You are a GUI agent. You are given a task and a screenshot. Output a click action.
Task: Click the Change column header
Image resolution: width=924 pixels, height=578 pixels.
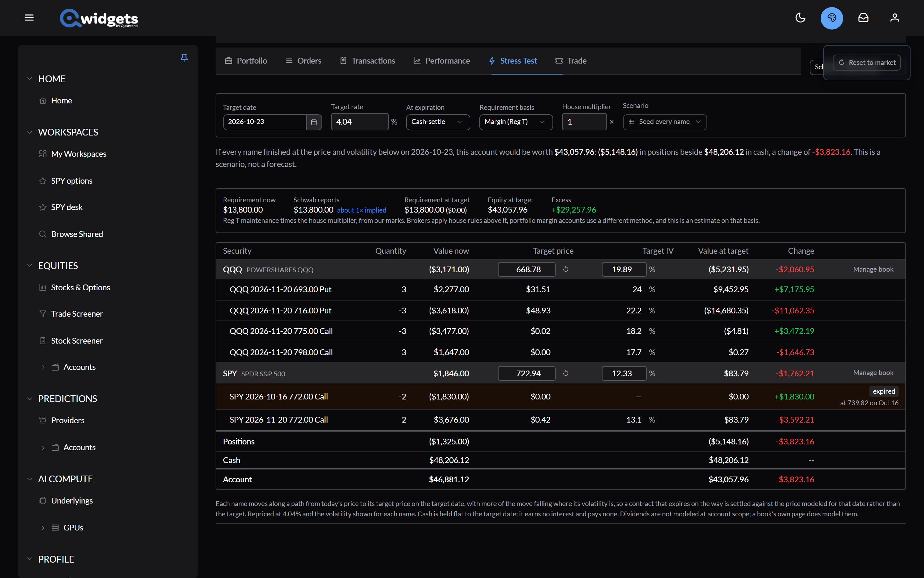click(x=801, y=251)
